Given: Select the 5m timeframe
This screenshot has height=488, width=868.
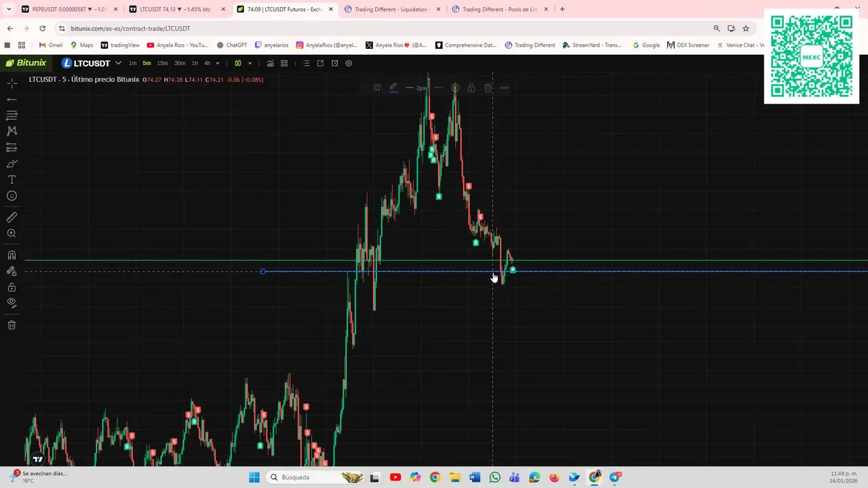Looking at the screenshot, I should [146, 63].
